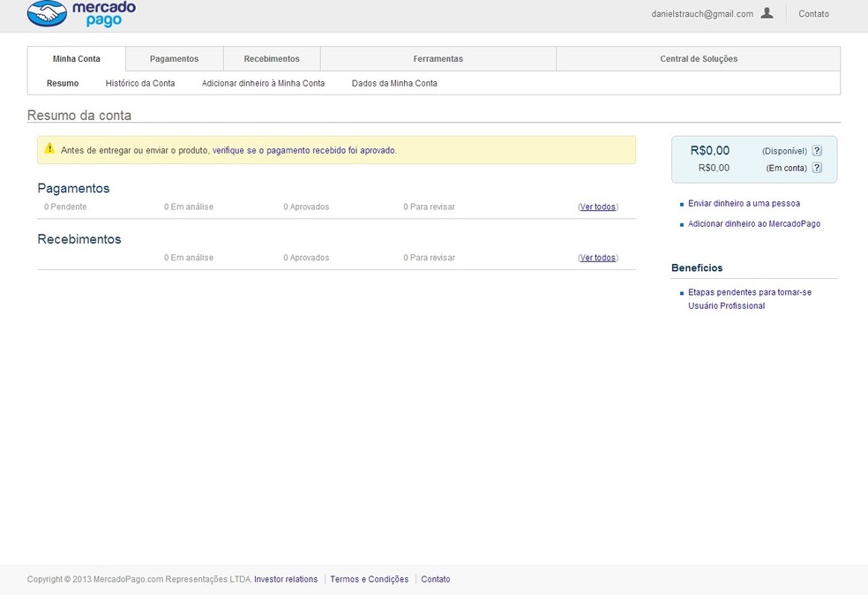The width and height of the screenshot is (868, 595).
Task: Open Central de Soluções tab
Action: point(699,59)
